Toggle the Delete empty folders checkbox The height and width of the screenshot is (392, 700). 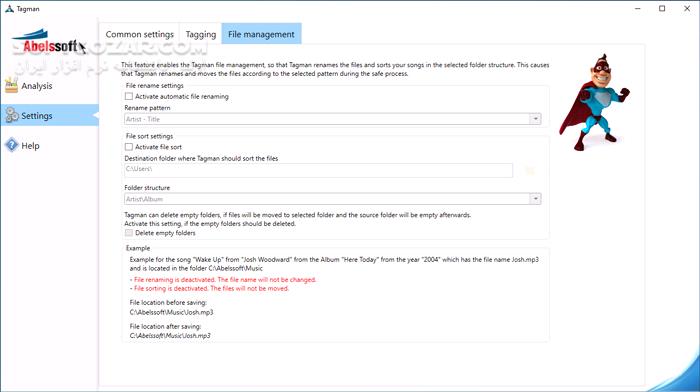click(129, 233)
